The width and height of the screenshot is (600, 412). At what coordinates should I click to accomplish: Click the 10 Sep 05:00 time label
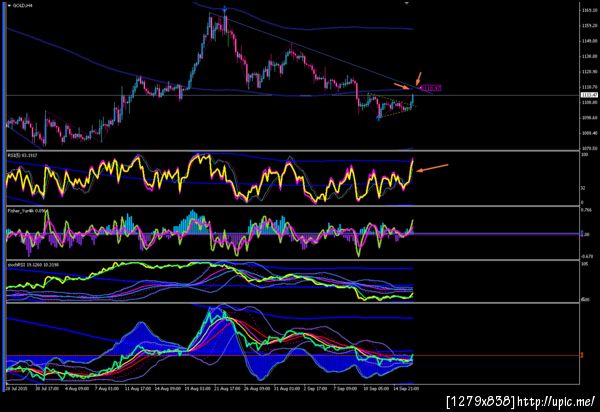[x=376, y=389]
